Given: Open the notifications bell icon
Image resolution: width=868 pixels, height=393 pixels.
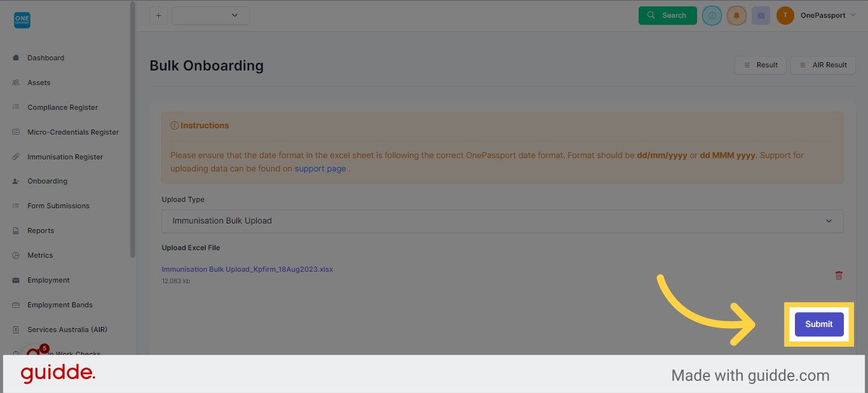Looking at the screenshot, I should 736,15.
